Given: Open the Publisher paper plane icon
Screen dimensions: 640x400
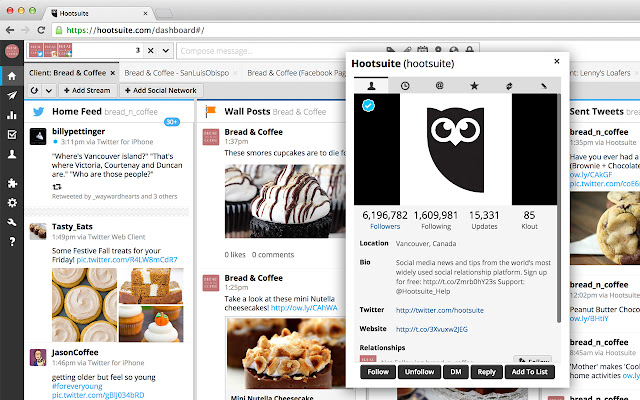Looking at the screenshot, I should (12, 95).
